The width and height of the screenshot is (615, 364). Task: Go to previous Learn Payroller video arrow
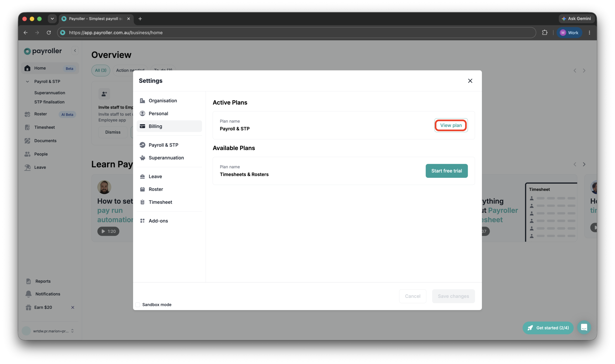575,164
